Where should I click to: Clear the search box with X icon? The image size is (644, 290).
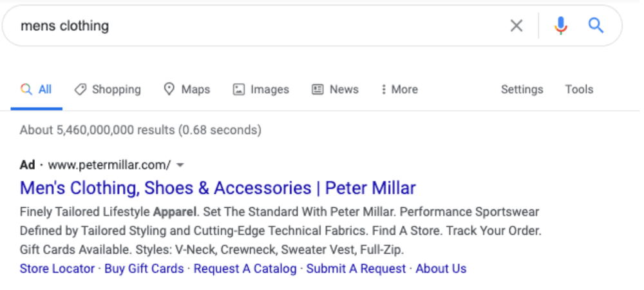(x=516, y=26)
